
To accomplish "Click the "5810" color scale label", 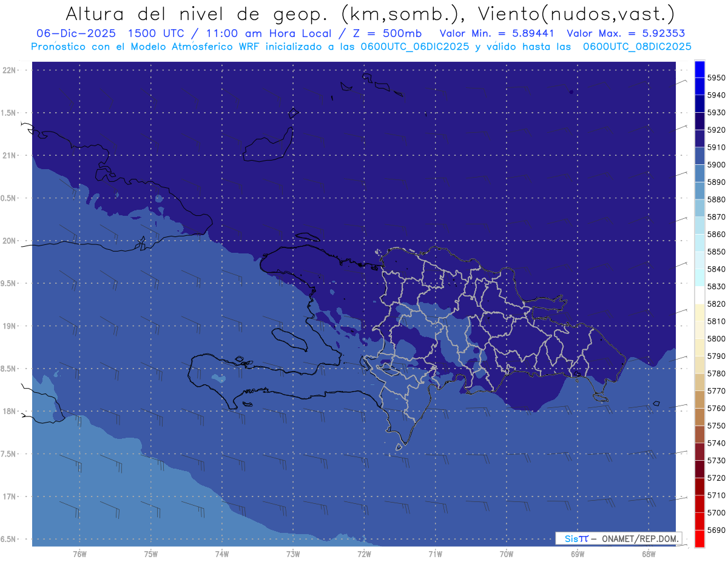I will 716,321.
